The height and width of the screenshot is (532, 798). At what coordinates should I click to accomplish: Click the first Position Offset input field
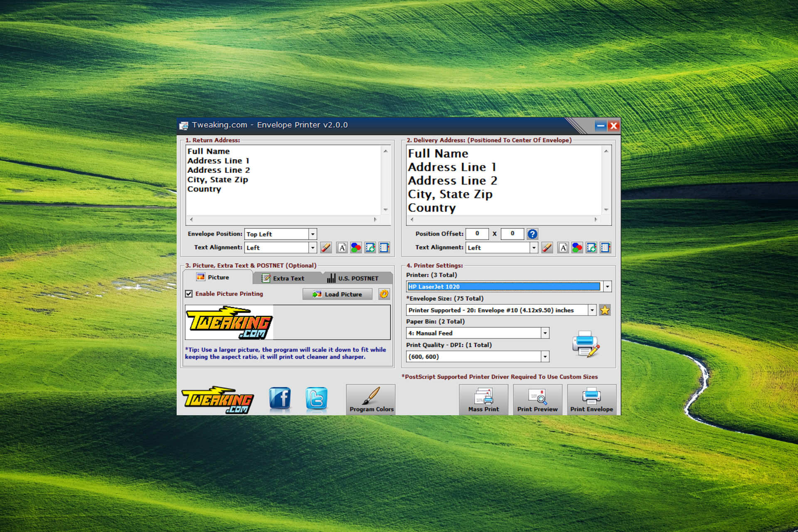click(x=477, y=234)
